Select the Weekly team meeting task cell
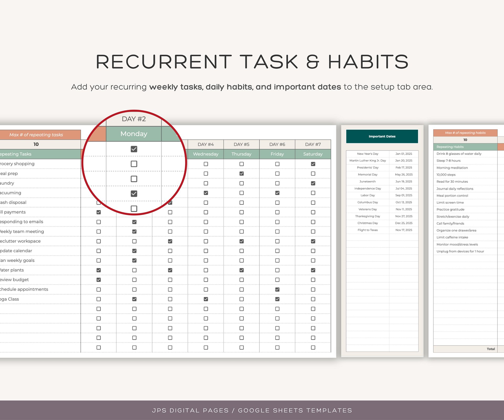 click(x=40, y=232)
